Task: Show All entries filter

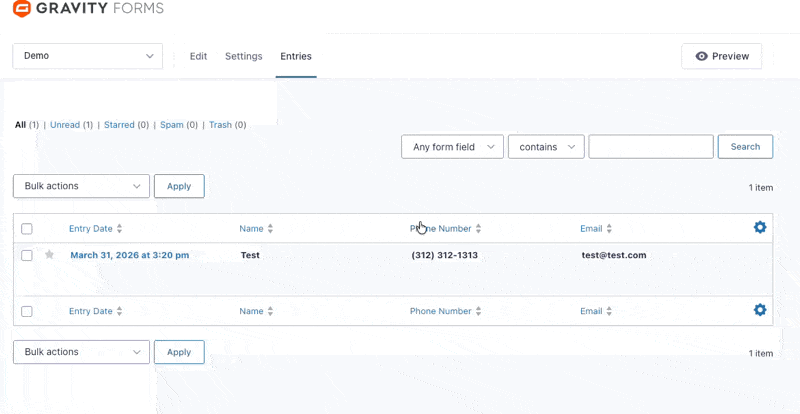Action: pyautogui.click(x=20, y=125)
